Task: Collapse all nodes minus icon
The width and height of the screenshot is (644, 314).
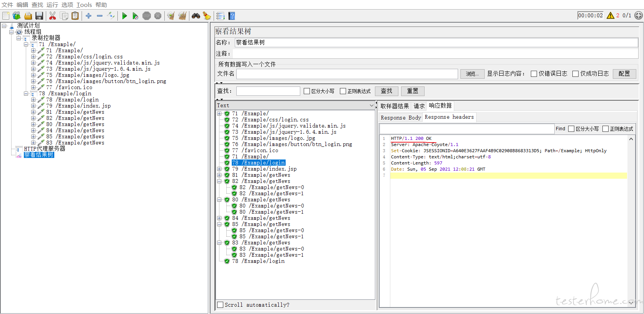Action: [100, 16]
